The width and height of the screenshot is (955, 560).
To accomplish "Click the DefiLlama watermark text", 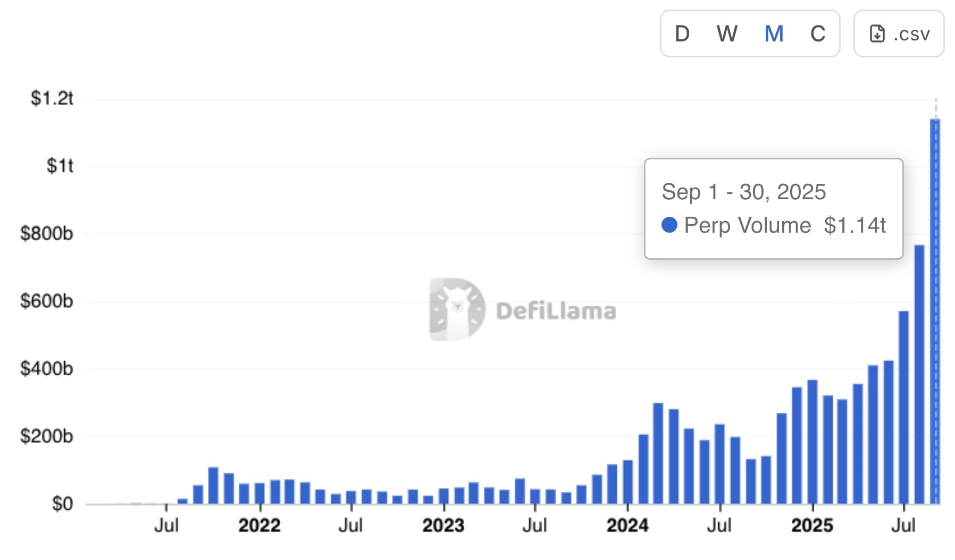I will 556,311.
